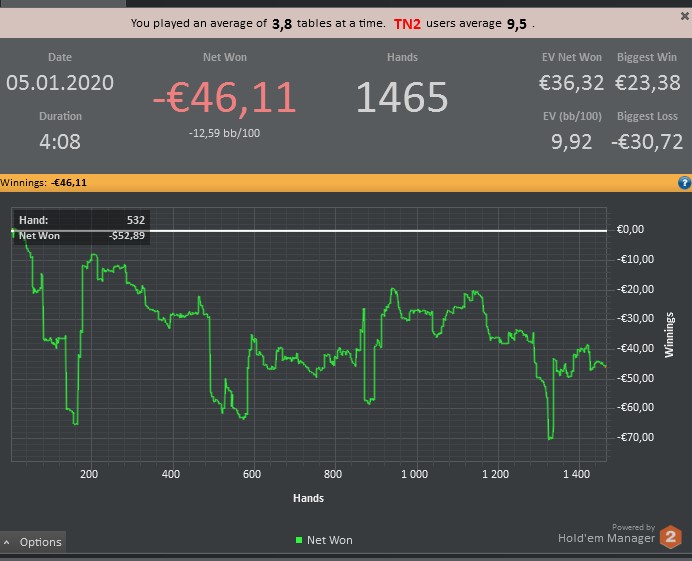Click the -€46,11 Net Won value
This screenshot has height=561, width=692.
[x=224, y=98]
